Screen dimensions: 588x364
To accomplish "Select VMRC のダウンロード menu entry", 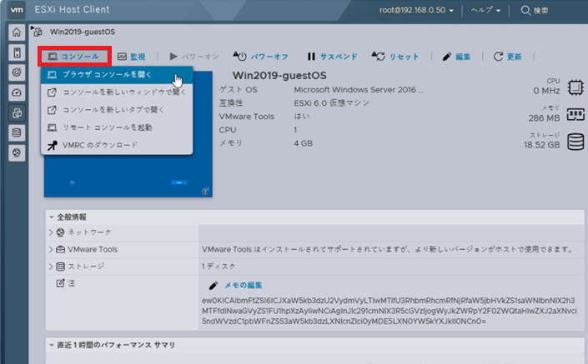I will coord(99,145).
